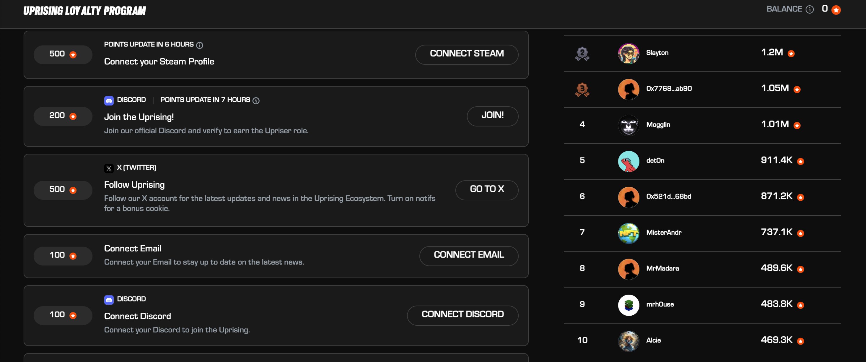The height and width of the screenshot is (362, 868).
Task: Open Slayton's avatar on leaderboard
Action: [628, 53]
